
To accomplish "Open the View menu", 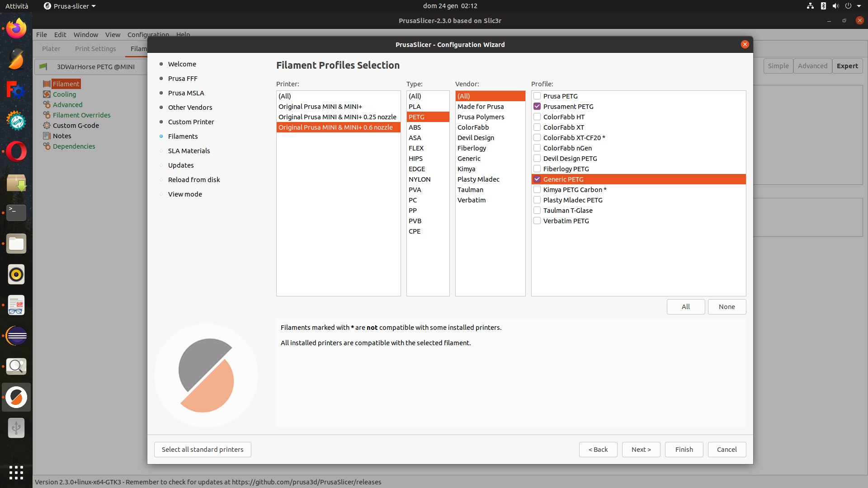I will coord(113,35).
